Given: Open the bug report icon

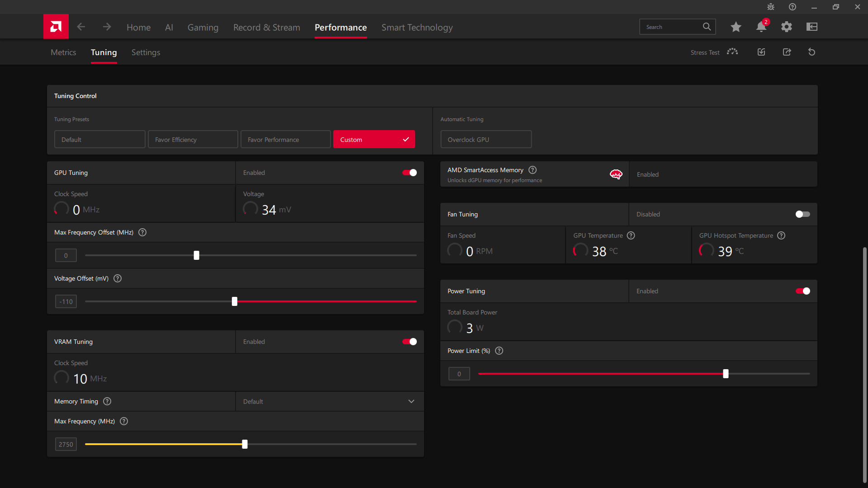Looking at the screenshot, I should click(770, 7).
